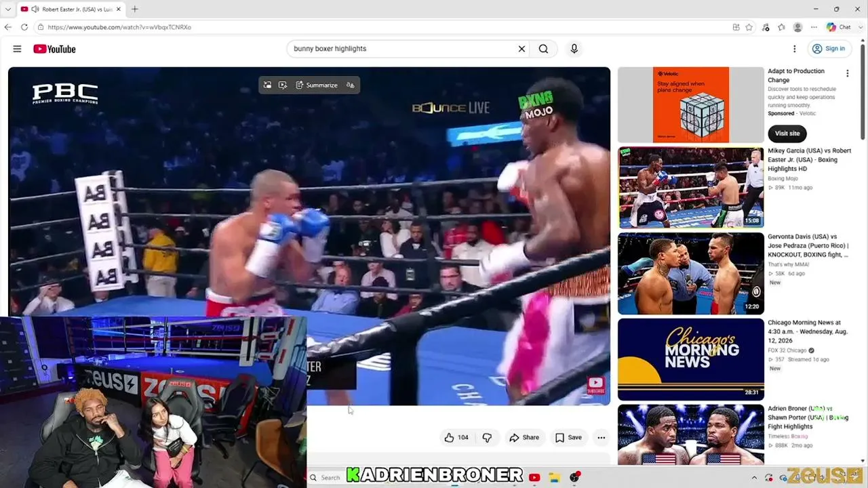The image size is (868, 488).
Task: Open 'Mikey Garcia (USA) vs Robert Easter Jr.' title
Action: [810, 160]
